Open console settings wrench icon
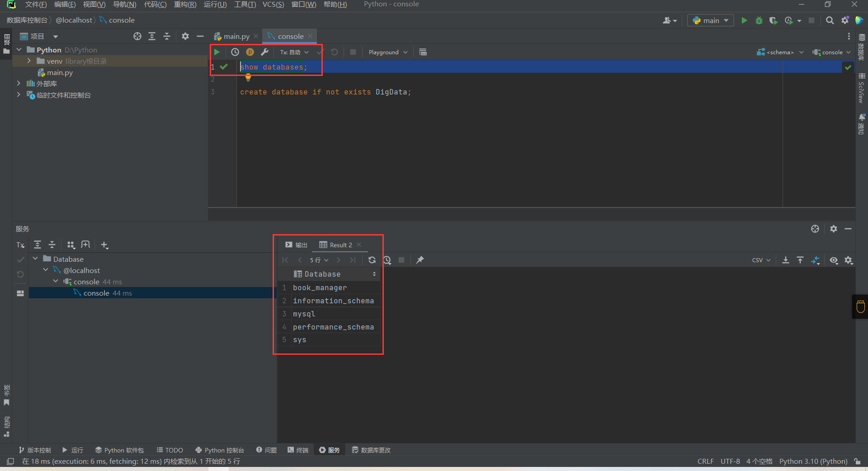868x471 pixels. coord(265,52)
